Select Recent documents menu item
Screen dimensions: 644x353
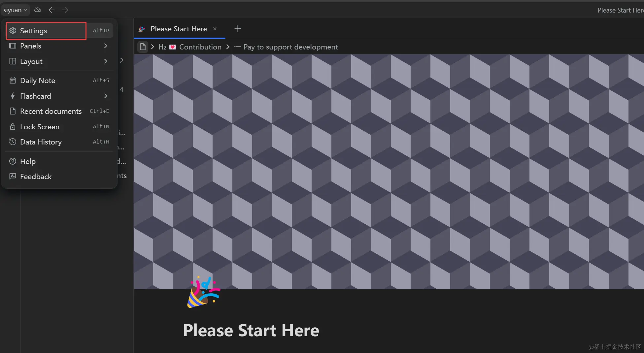coord(51,111)
